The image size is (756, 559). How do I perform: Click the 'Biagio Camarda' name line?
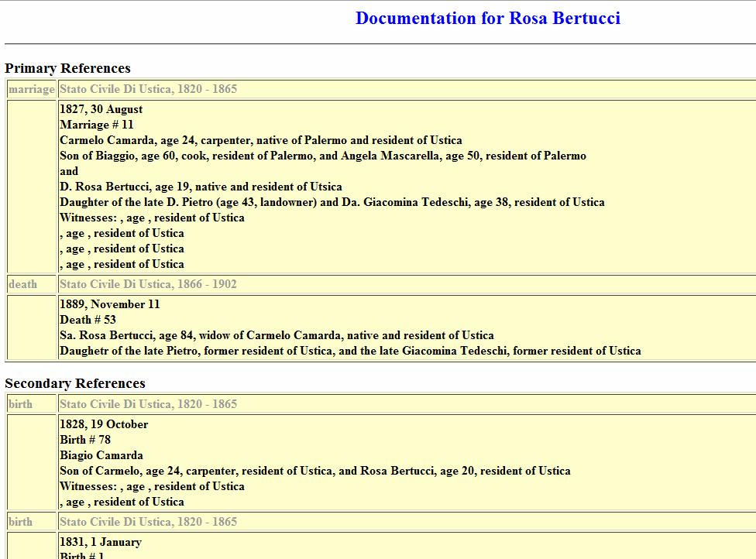101,455
